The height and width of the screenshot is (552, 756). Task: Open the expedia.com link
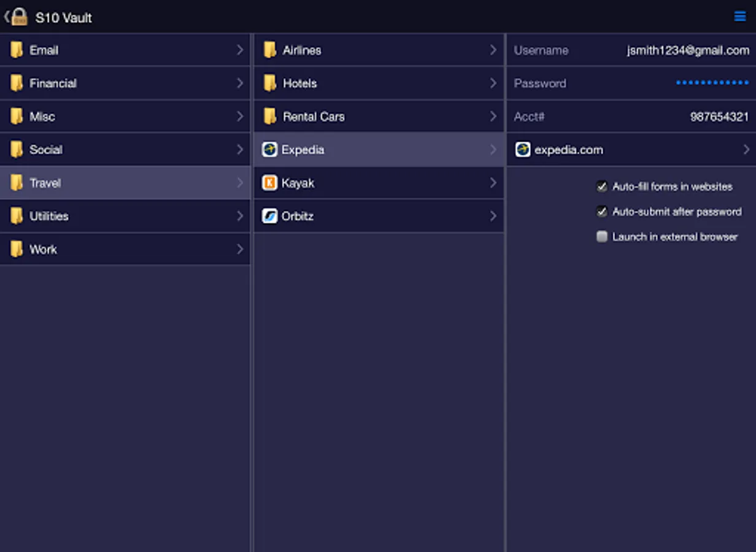point(631,149)
